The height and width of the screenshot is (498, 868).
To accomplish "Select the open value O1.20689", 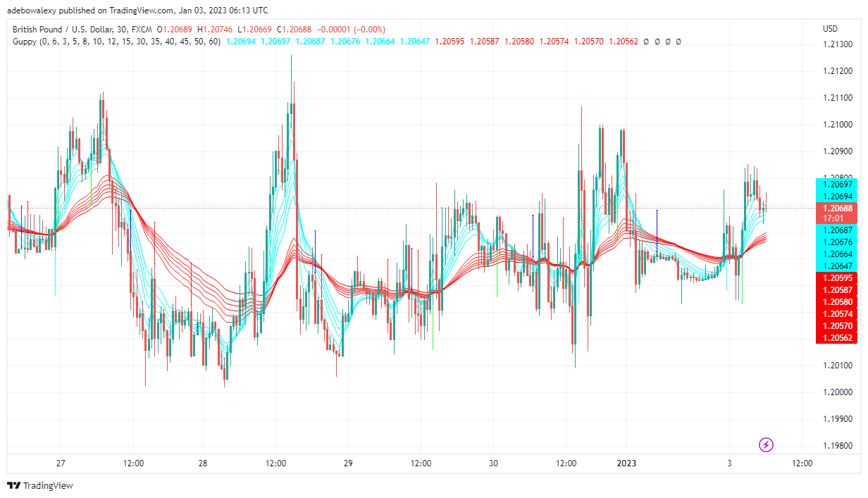I will click(175, 29).
